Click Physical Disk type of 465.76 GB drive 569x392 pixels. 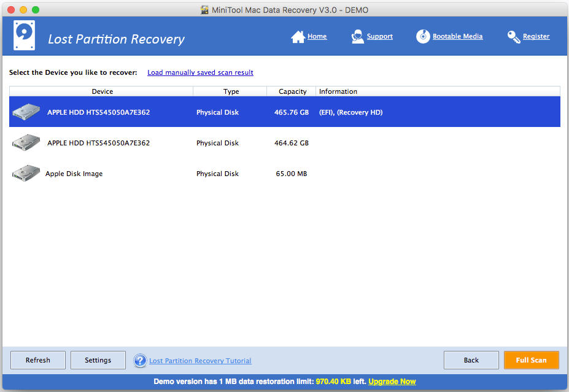[x=217, y=112]
